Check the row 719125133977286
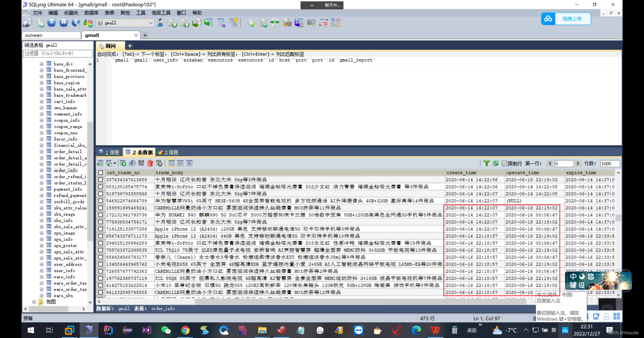The width and height of the screenshot is (644, 338). 101,229
